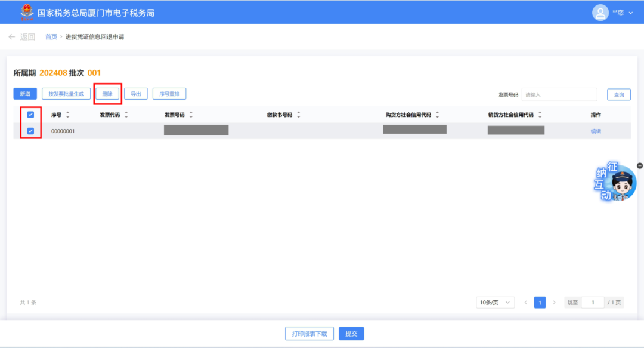Go to next page arrow
Screen dimensions: 644x348
coord(554,303)
